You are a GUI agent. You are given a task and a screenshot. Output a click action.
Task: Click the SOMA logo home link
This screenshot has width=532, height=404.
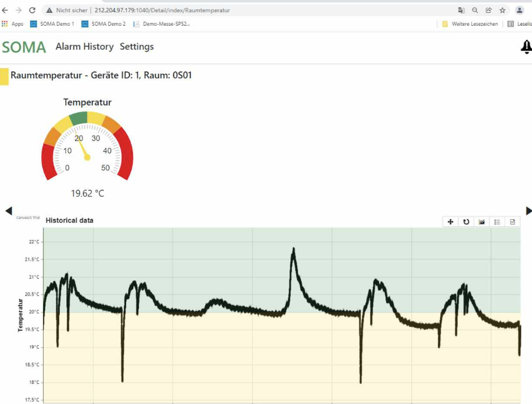click(x=24, y=47)
